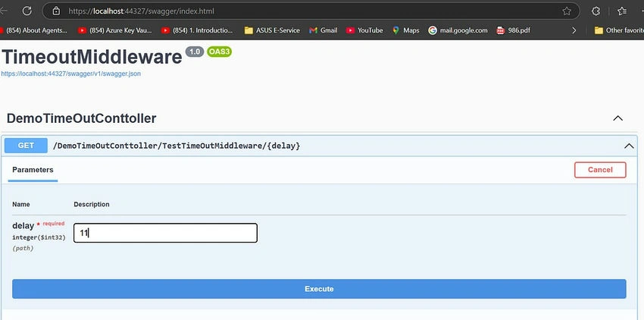Open the 986.pdf bookmark
Viewport: 644px width, 320px height.
tap(514, 30)
